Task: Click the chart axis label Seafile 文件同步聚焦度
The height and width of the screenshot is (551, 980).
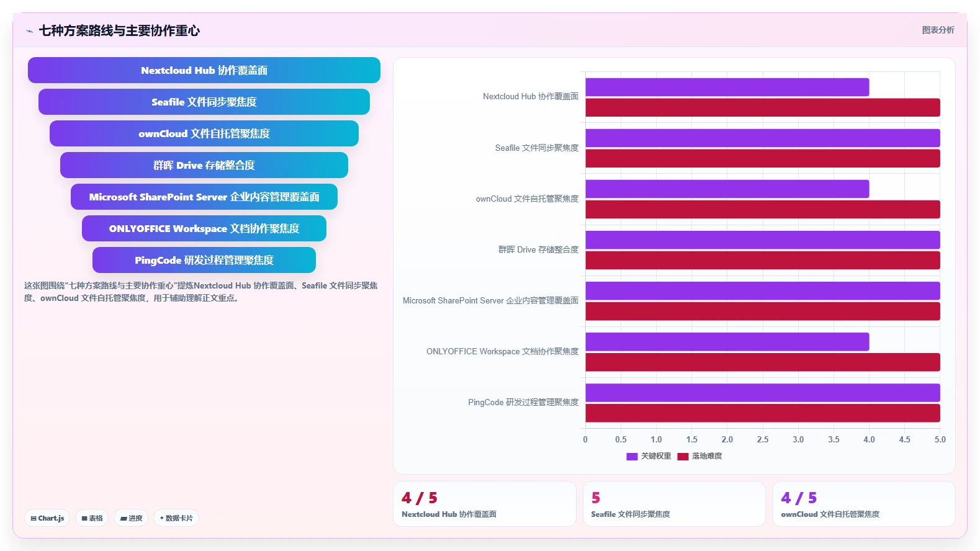Action: pyautogui.click(x=537, y=148)
